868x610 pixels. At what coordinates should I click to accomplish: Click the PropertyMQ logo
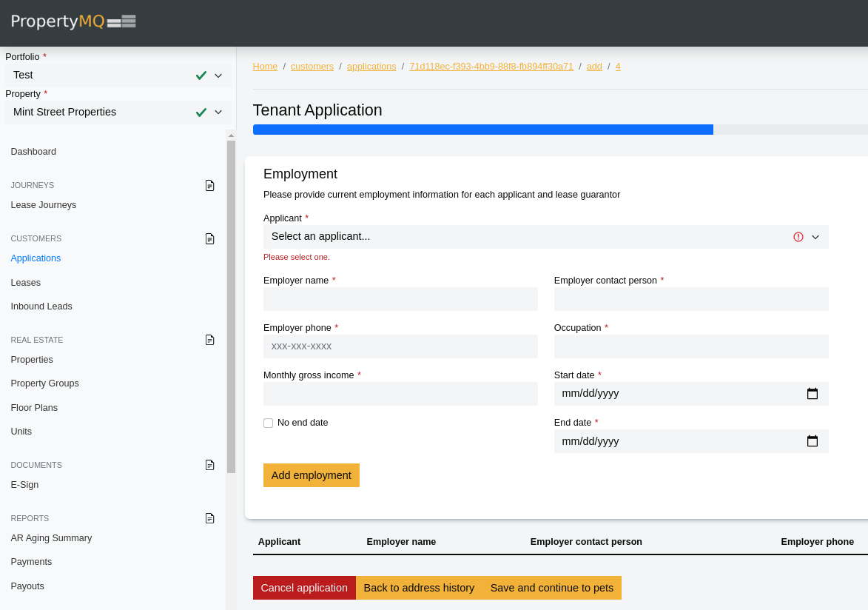pyautogui.click(x=73, y=21)
